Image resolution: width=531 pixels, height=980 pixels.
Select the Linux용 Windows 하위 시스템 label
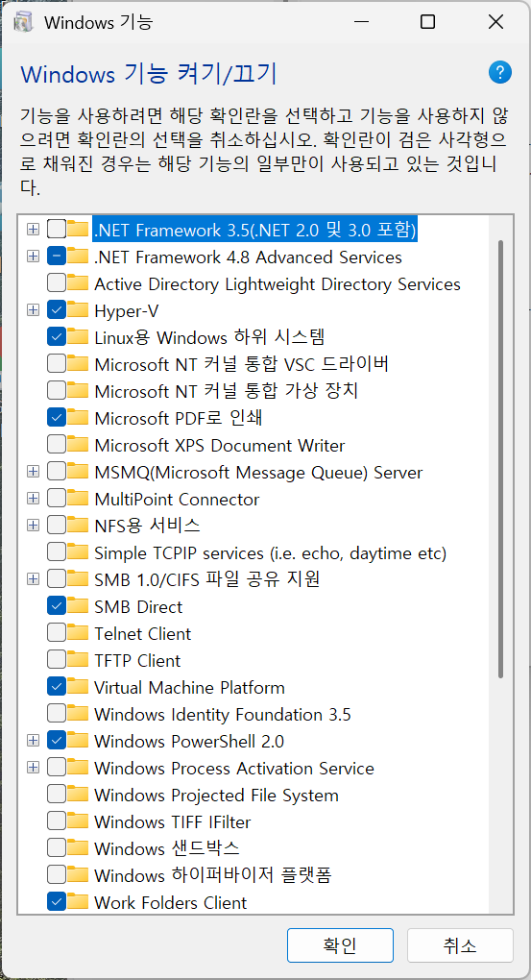[209, 337]
